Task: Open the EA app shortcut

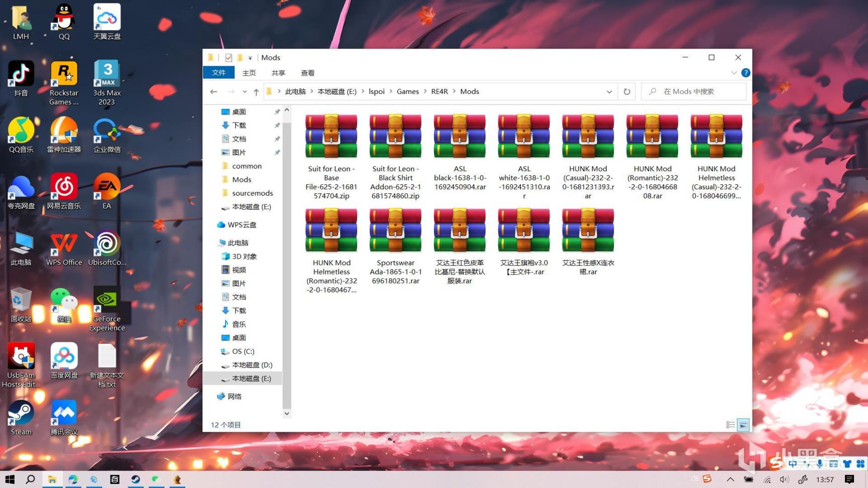Action: point(106,191)
